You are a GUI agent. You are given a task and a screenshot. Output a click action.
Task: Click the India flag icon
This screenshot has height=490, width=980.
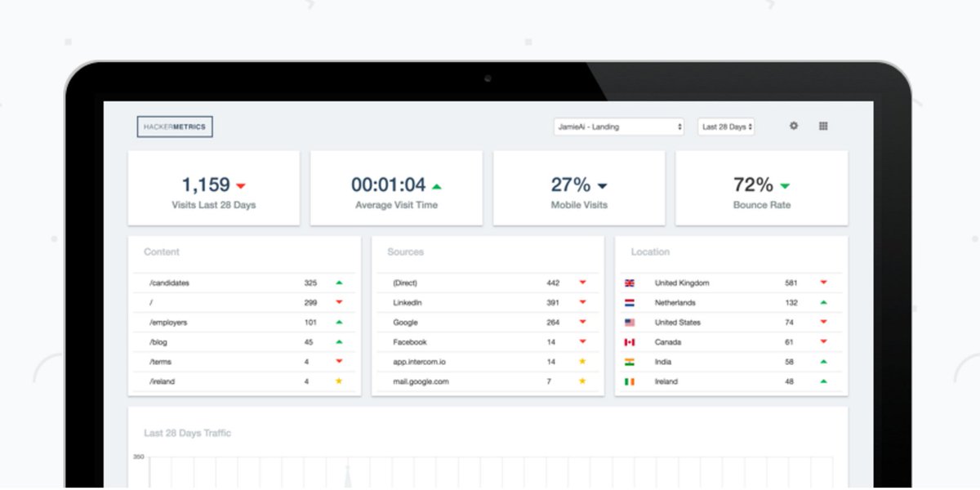pyautogui.click(x=630, y=361)
